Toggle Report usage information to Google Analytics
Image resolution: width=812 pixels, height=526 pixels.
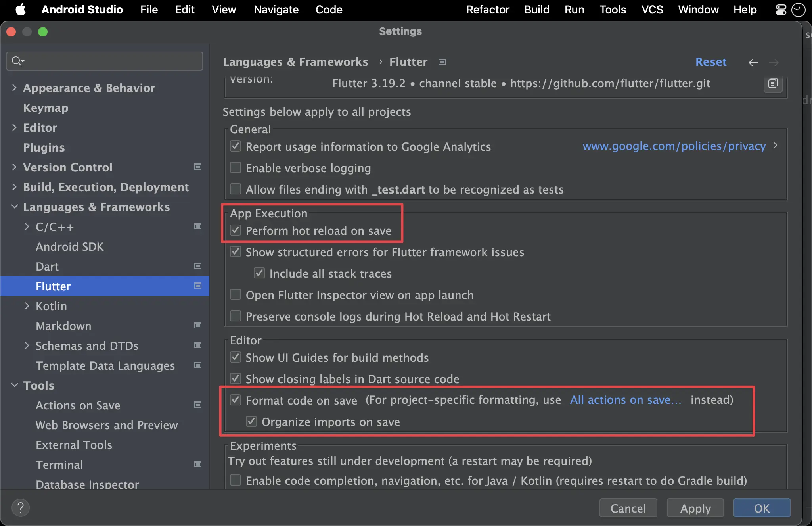(236, 146)
